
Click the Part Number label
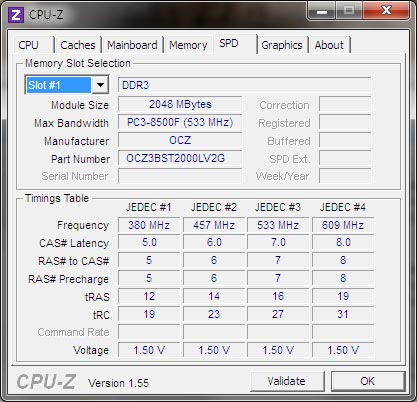coord(80,159)
